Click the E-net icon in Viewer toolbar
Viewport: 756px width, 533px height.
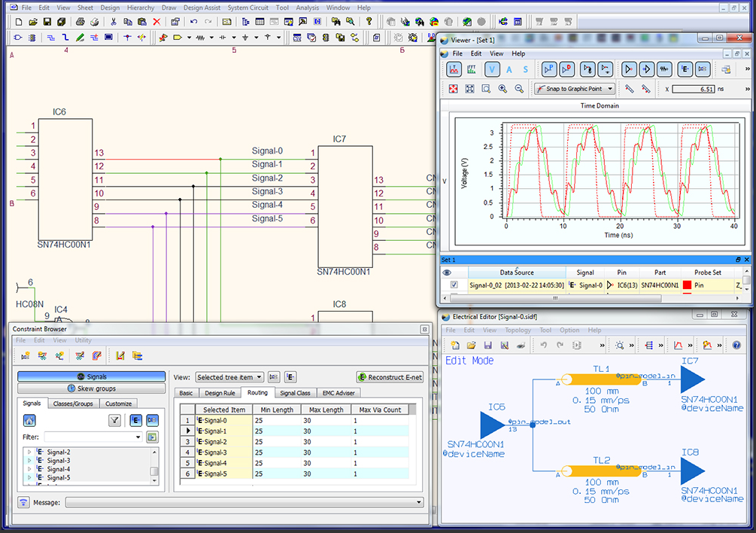pyautogui.click(x=685, y=69)
